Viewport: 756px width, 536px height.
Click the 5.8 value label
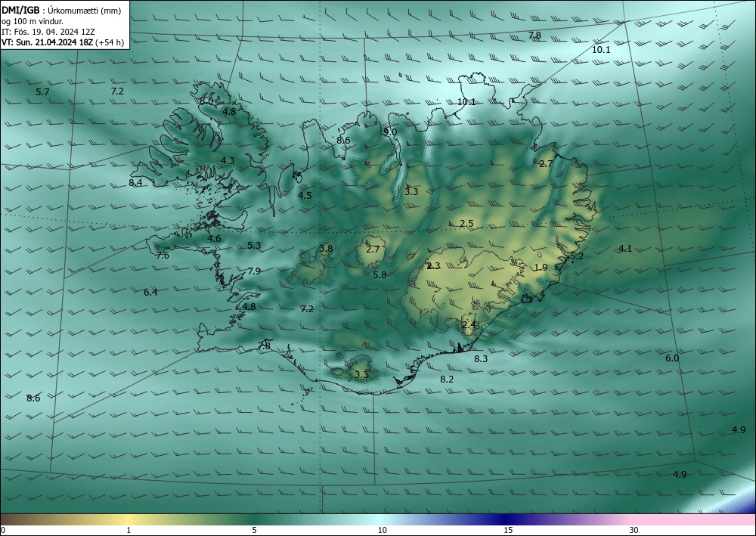pos(380,274)
